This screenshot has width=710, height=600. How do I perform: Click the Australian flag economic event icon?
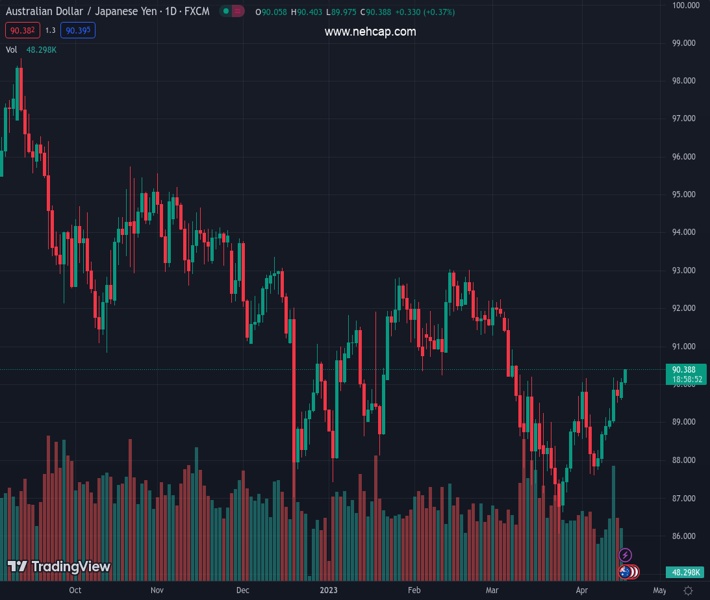626,572
